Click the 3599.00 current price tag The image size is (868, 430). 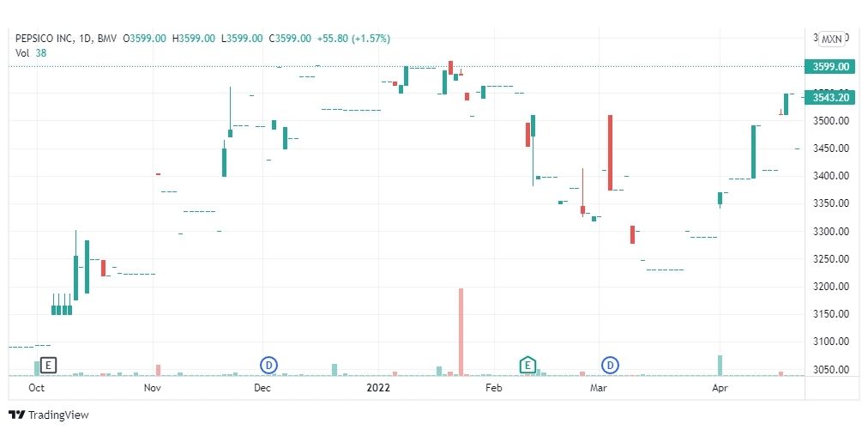click(x=830, y=66)
